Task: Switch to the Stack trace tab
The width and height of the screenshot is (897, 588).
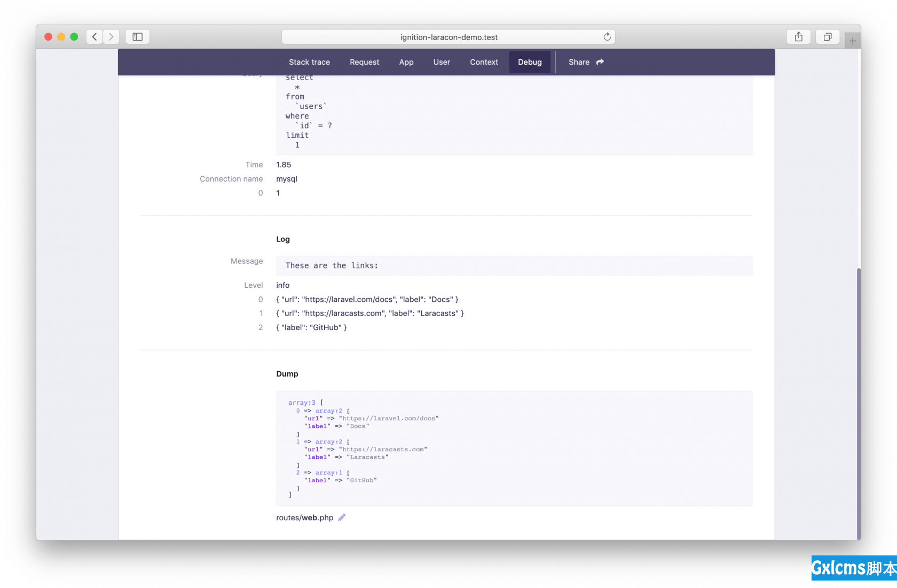Action: (309, 62)
